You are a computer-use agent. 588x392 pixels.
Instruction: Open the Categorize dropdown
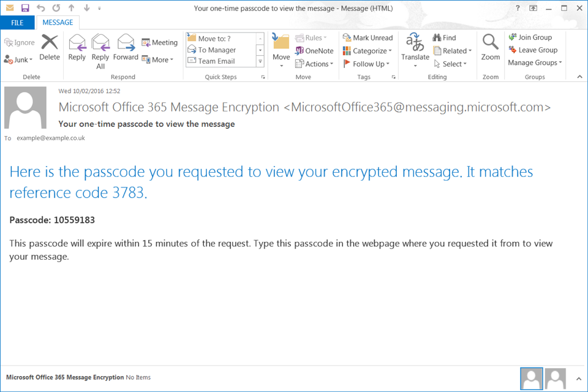pos(367,51)
